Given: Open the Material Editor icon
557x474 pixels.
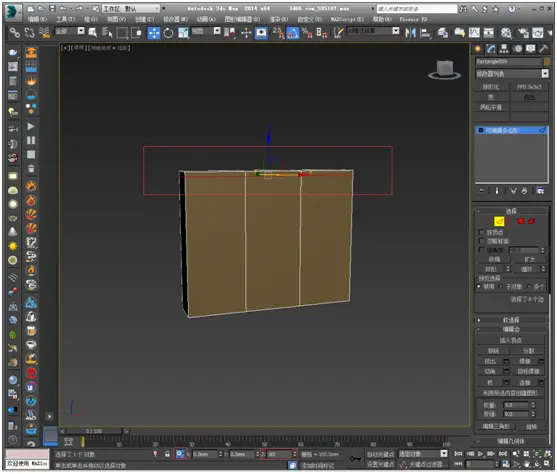Looking at the screenshot, I should [506, 33].
